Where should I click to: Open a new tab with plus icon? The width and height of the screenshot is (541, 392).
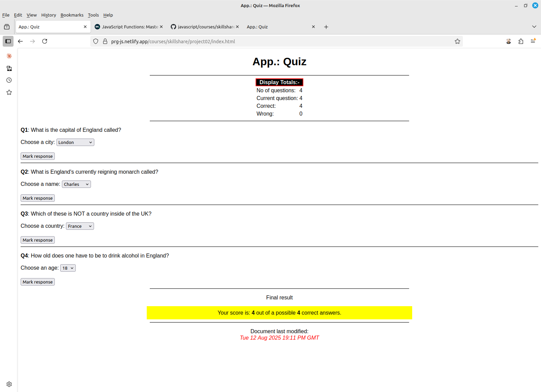click(326, 27)
